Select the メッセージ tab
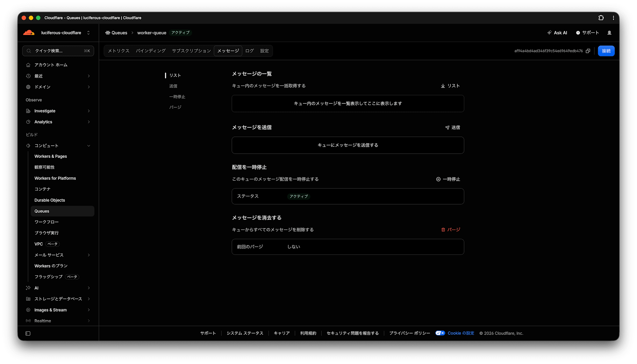637x364 pixels. (228, 51)
